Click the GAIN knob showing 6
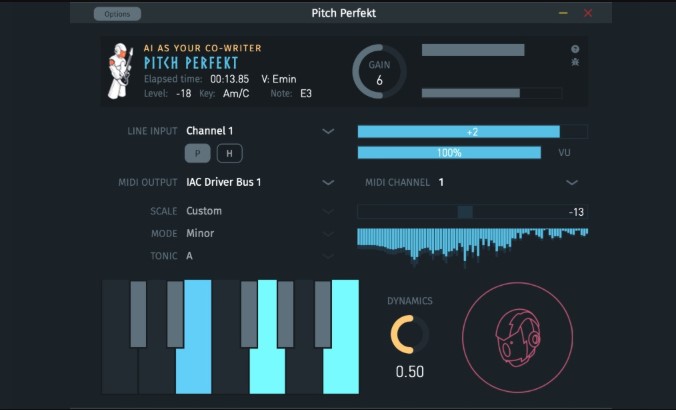 tap(379, 71)
